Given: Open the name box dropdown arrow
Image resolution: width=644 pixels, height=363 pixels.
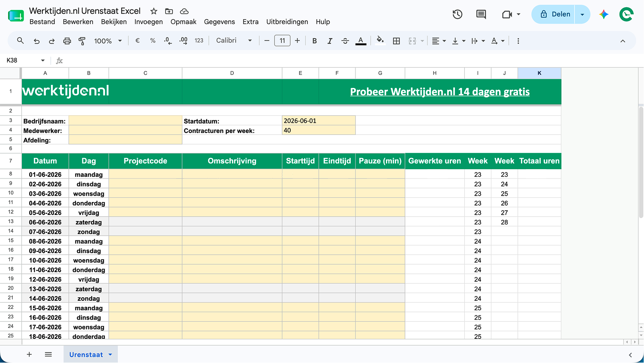Looking at the screenshot, I should [x=42, y=60].
